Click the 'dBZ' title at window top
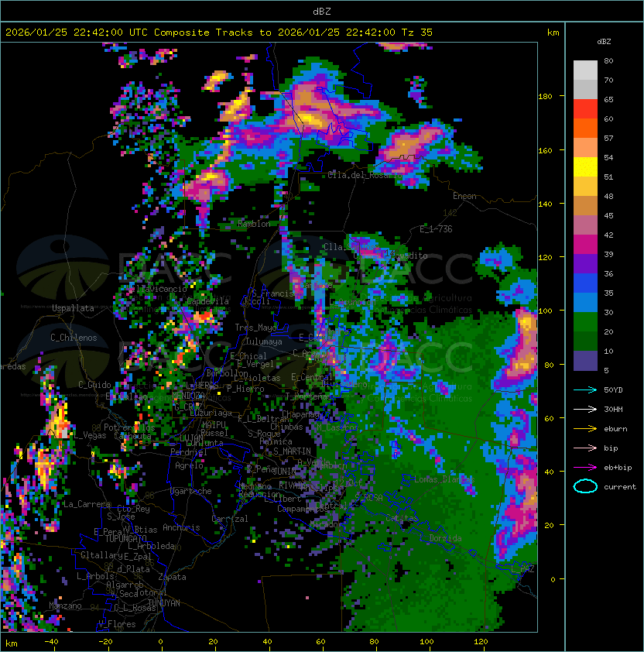 [322, 12]
